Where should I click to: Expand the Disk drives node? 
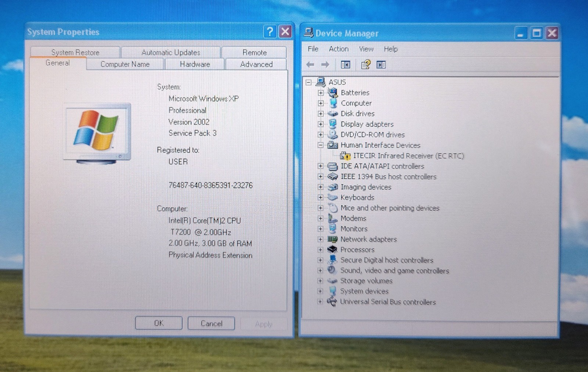(320, 114)
